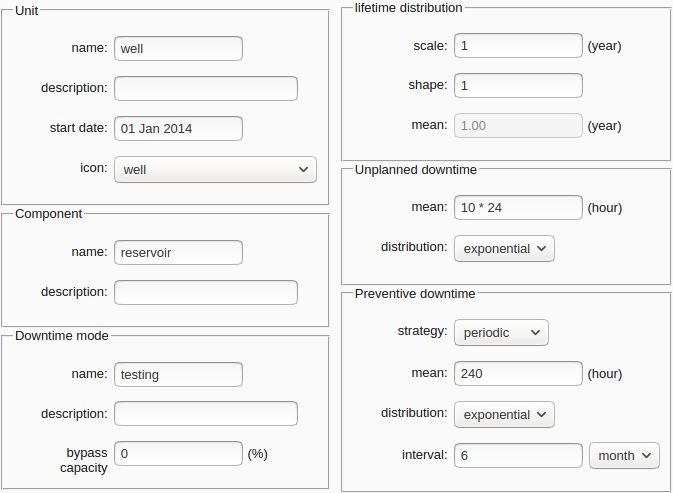The width and height of the screenshot is (673, 493).
Task: Select the Preventive downtime mean field
Action: coord(518,374)
